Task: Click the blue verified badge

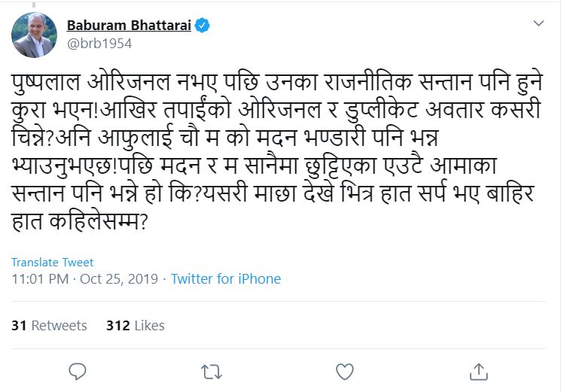Action: (x=203, y=26)
